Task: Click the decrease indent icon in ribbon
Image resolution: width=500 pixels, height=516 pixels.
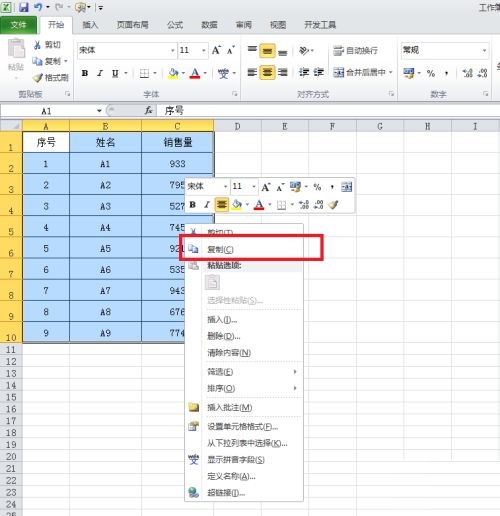Action: coord(304,72)
